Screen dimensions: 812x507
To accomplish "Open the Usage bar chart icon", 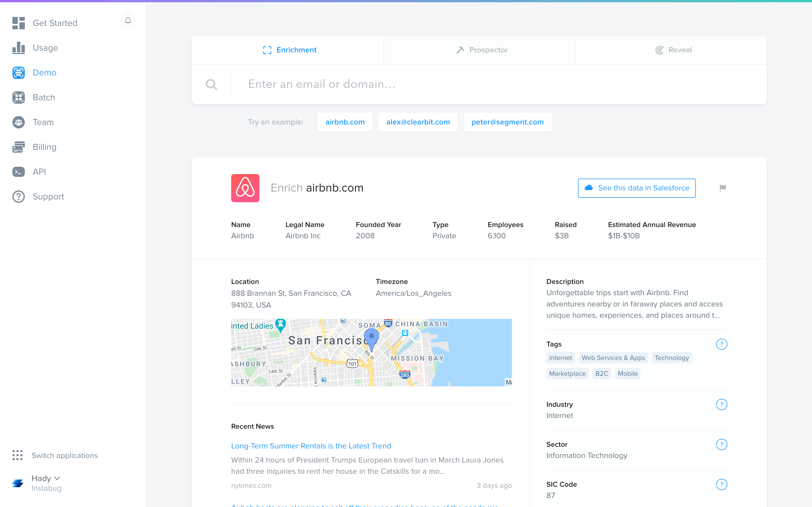I will 18,48.
